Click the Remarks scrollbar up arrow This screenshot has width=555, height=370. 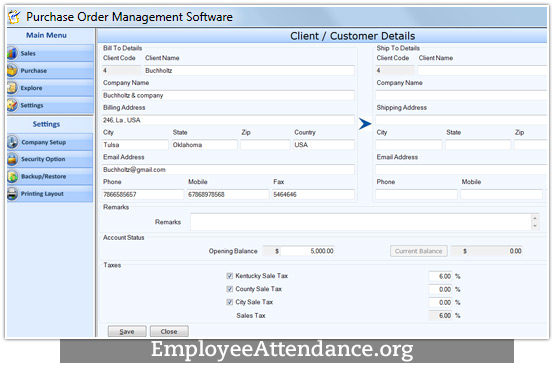[x=535, y=218]
